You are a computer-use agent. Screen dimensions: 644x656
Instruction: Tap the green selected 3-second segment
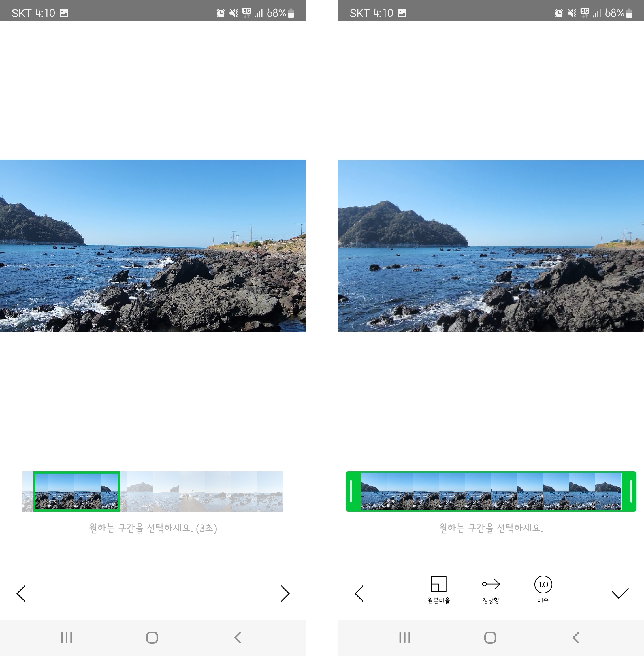tap(76, 491)
